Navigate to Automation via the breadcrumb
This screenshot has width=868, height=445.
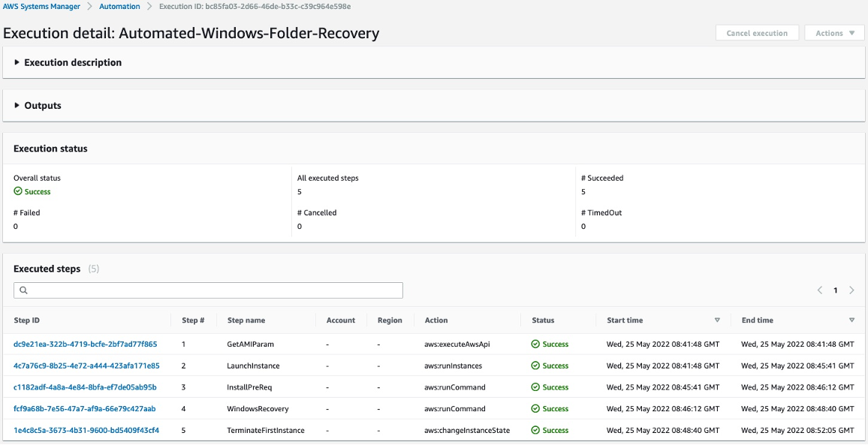[x=120, y=6]
